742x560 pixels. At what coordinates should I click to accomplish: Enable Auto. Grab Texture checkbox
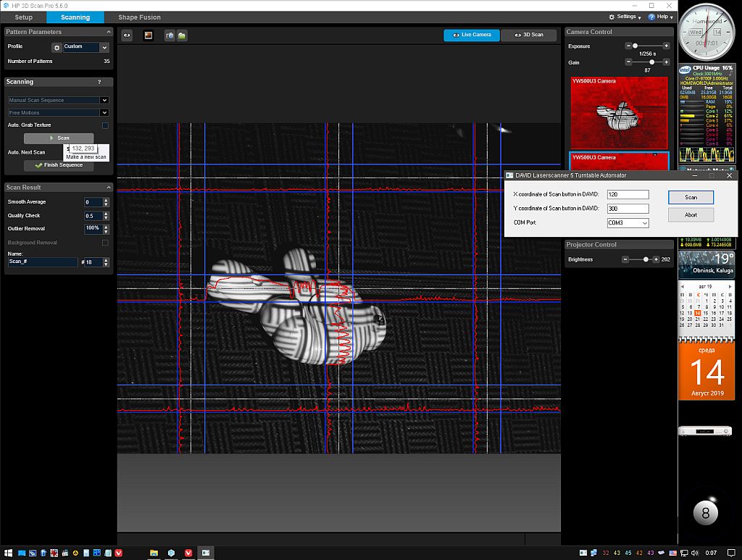[105, 125]
